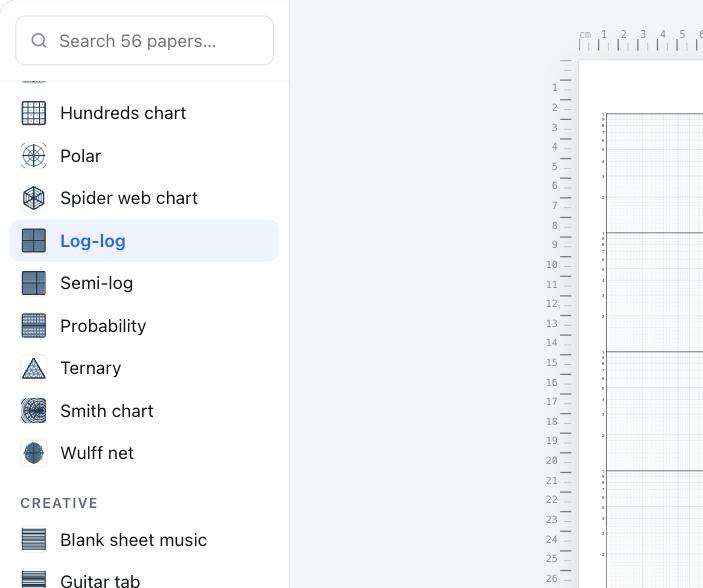Click the horizontal cm ruler

pyautogui.click(x=641, y=40)
